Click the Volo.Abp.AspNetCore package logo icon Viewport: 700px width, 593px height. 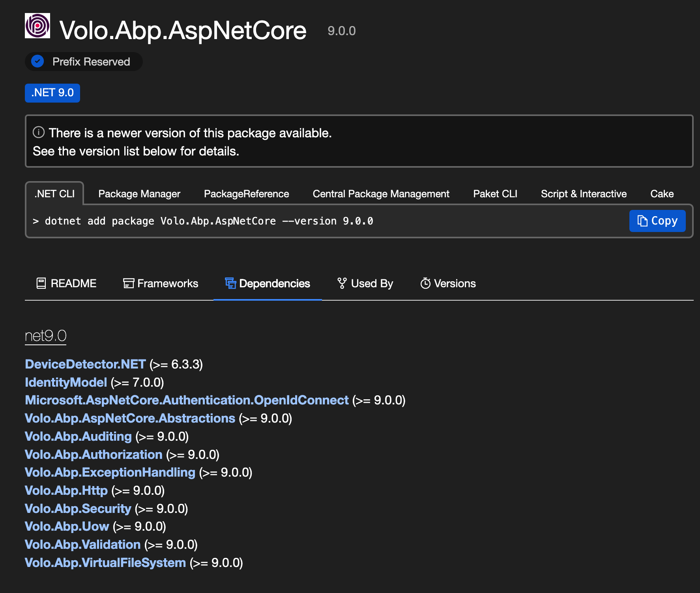pos(37,26)
